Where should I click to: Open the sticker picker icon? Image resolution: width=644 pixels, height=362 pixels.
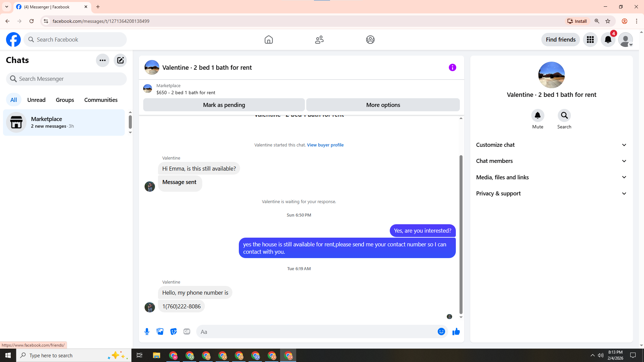173,331
